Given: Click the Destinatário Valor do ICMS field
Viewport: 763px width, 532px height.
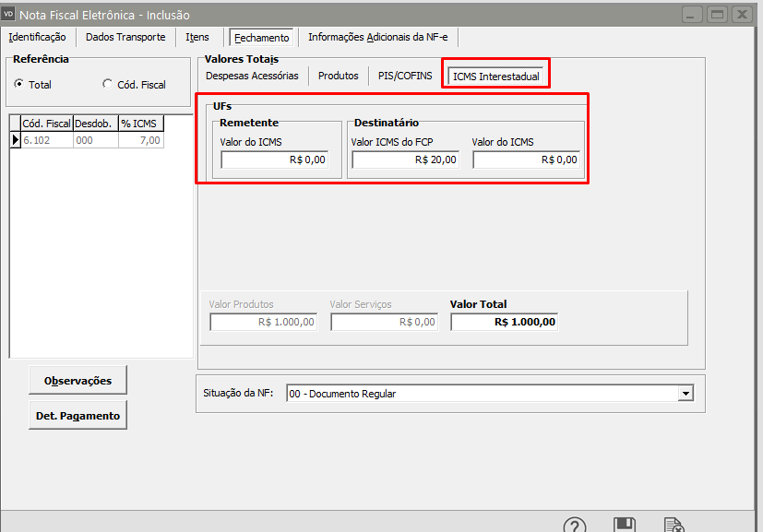Looking at the screenshot, I should click(x=526, y=160).
